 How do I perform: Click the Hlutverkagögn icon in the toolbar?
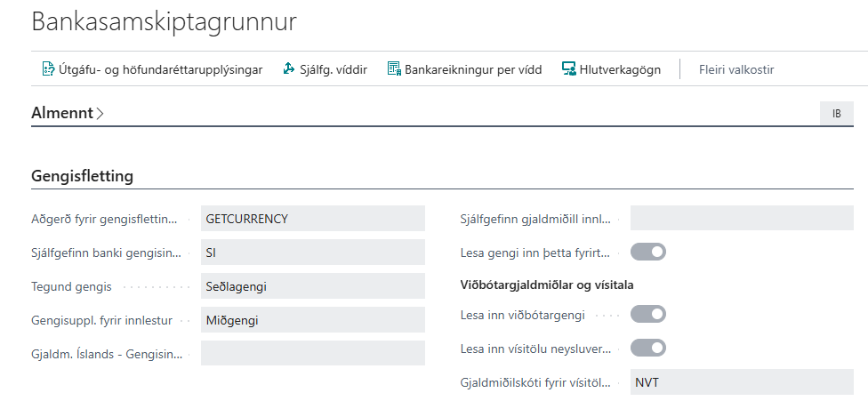569,69
